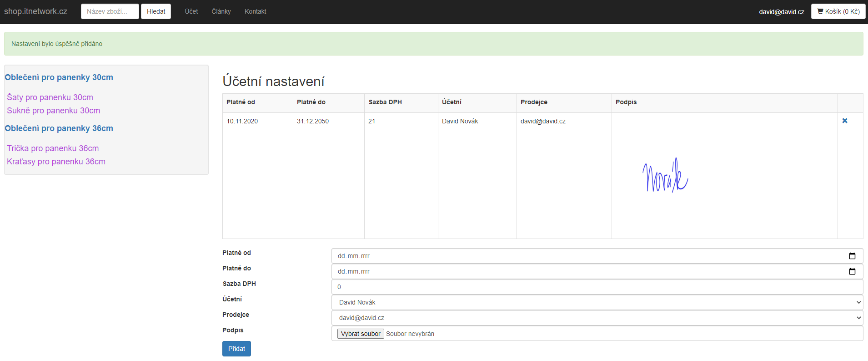Click the Účetní nastavení heading
This screenshot has height=361, width=868.
pos(273,81)
